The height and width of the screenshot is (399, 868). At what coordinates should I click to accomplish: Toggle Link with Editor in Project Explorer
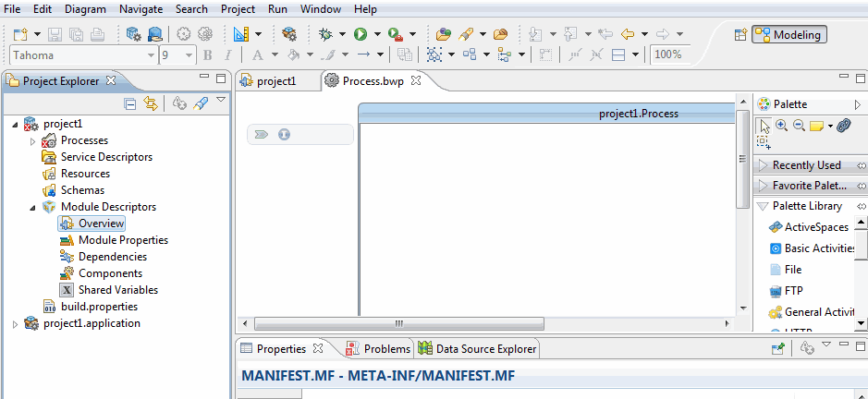[151, 103]
